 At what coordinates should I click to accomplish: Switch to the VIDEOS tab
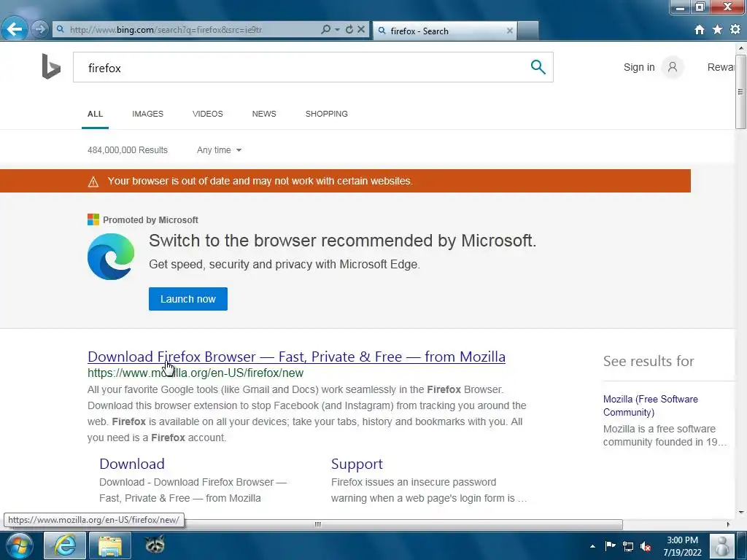[x=208, y=114]
